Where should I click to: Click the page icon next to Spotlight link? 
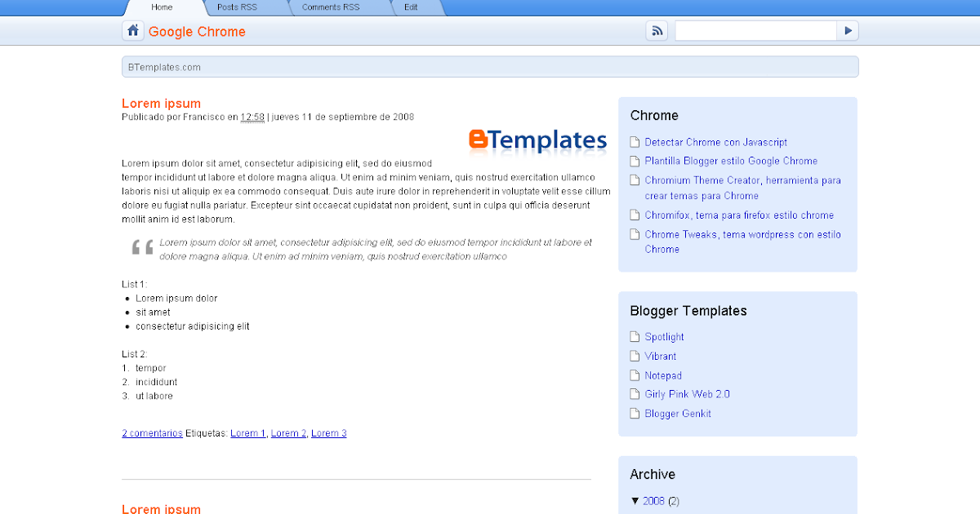635,336
